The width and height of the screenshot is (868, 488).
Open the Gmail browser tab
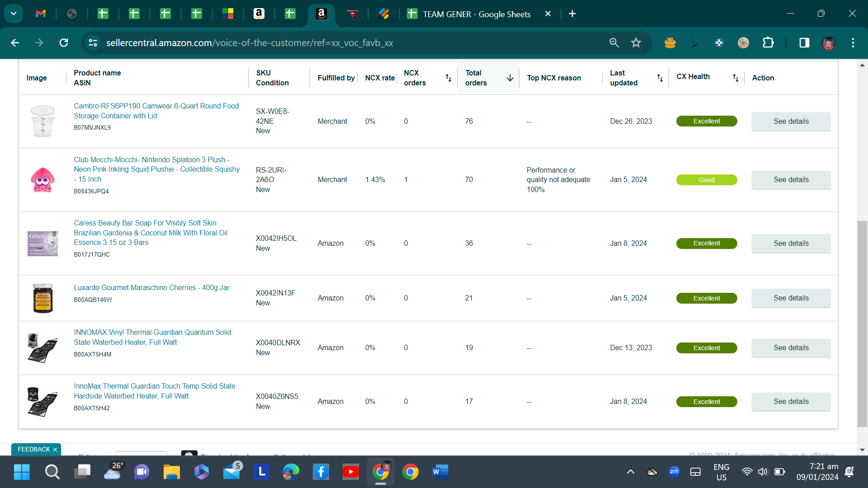click(41, 14)
